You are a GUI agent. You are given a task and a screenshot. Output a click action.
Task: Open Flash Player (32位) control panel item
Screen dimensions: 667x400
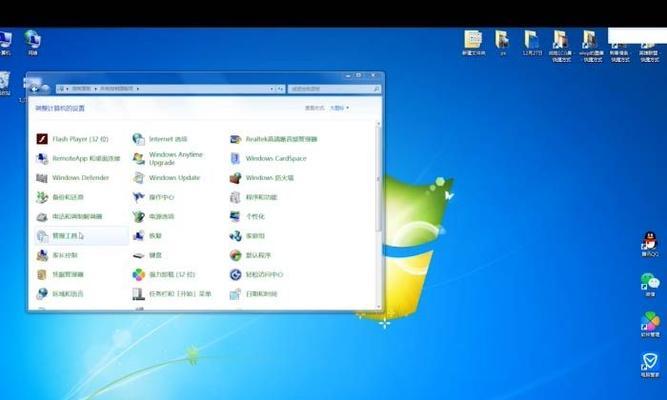click(x=73, y=139)
